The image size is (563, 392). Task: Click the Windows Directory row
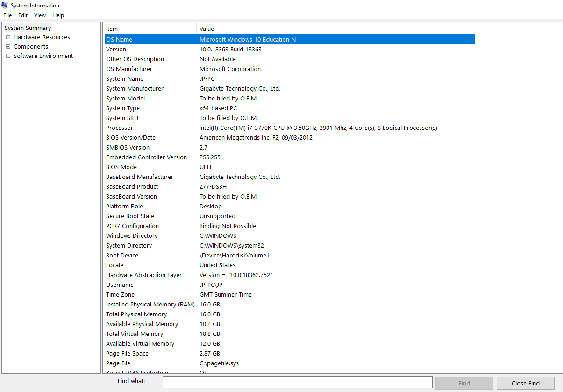coord(290,236)
